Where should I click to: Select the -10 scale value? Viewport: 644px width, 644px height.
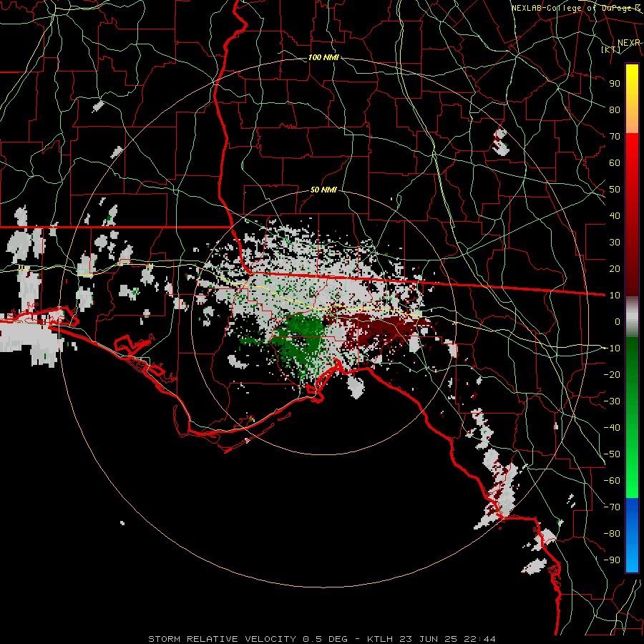tap(612, 348)
